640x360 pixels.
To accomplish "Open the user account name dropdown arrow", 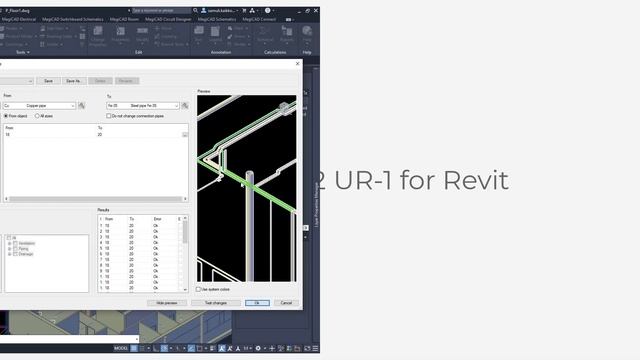I will (x=237, y=11).
